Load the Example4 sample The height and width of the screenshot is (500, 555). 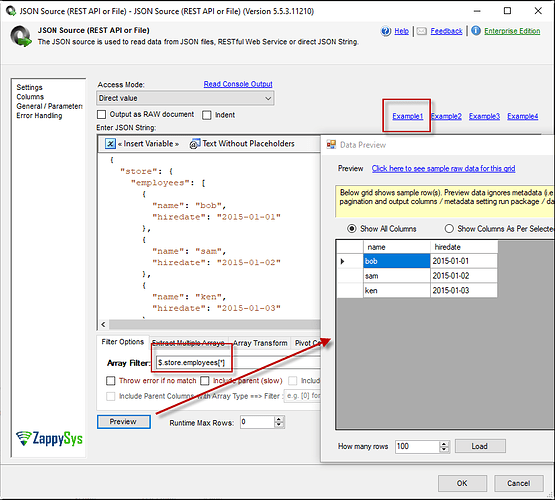pyautogui.click(x=522, y=116)
